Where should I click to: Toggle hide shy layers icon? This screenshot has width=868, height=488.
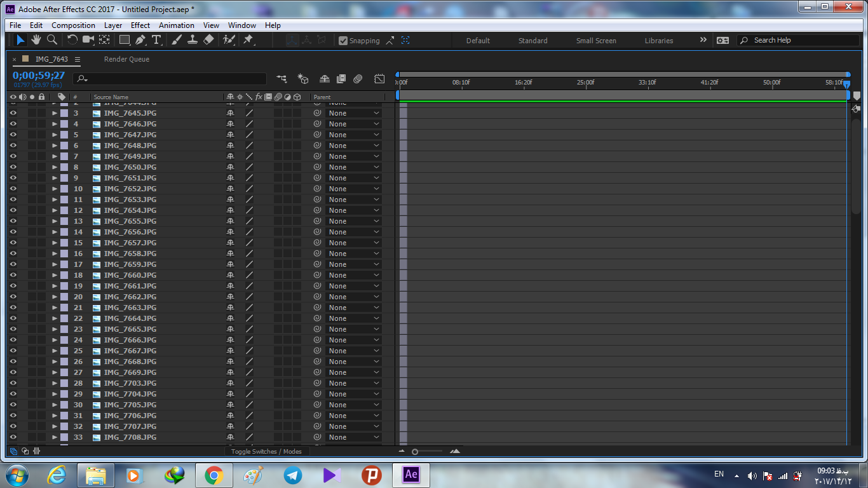[x=325, y=79]
